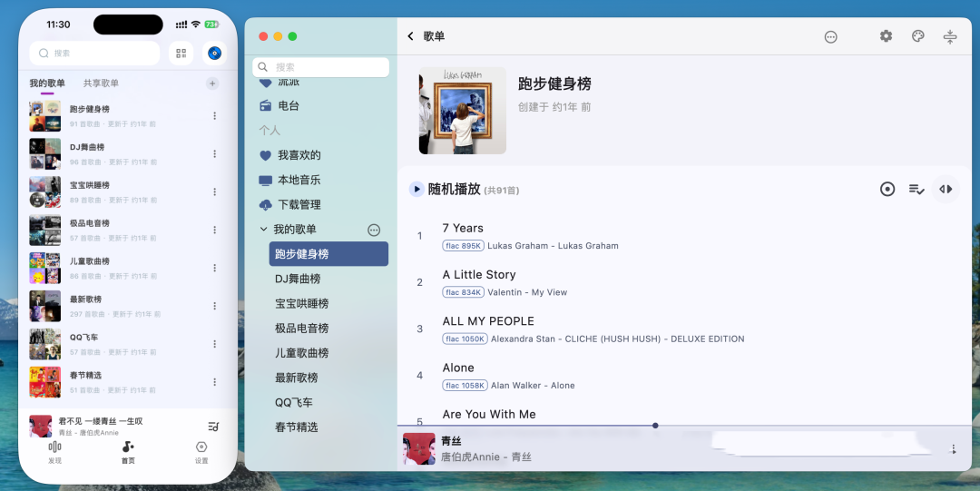The image size is (980, 491).
Task: Open the play queue icon on phone mini player
Action: (213, 427)
